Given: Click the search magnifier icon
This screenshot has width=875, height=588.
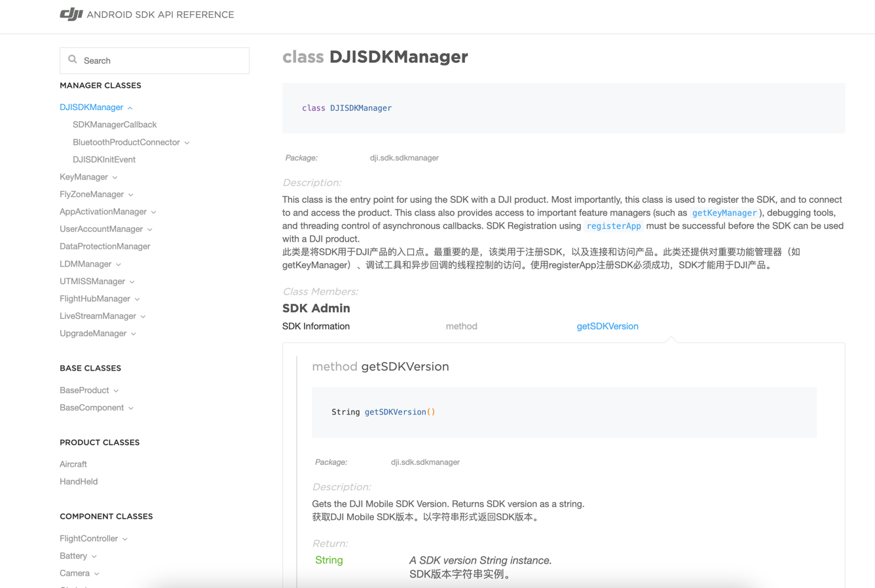Looking at the screenshot, I should (73, 60).
